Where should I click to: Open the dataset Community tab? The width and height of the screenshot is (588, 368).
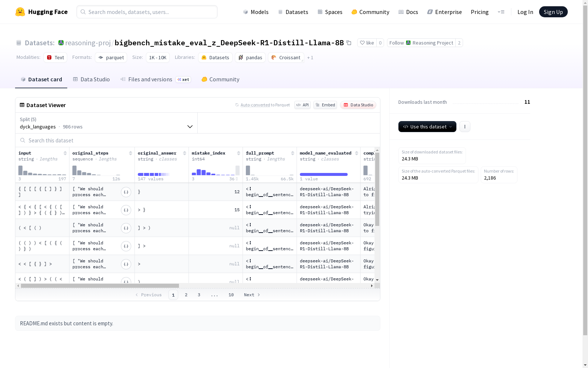point(220,79)
